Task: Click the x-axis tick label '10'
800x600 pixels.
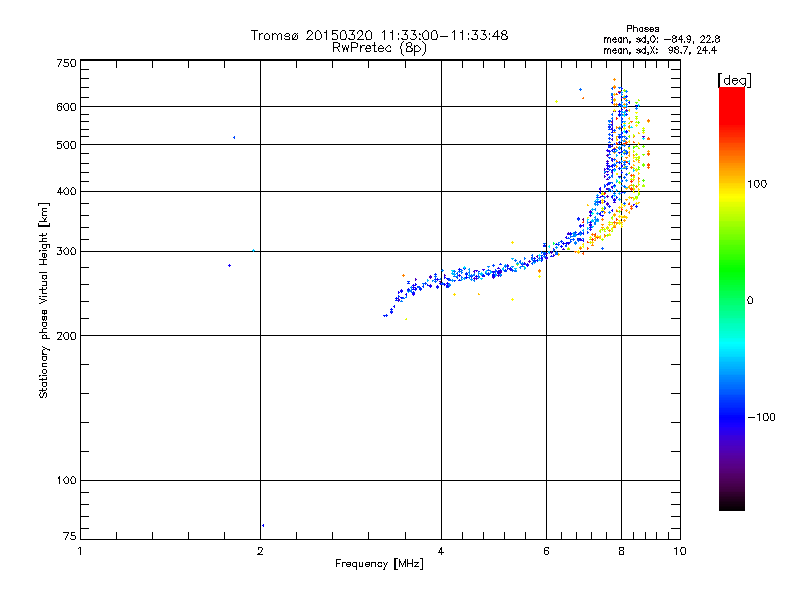Action: 680,551
